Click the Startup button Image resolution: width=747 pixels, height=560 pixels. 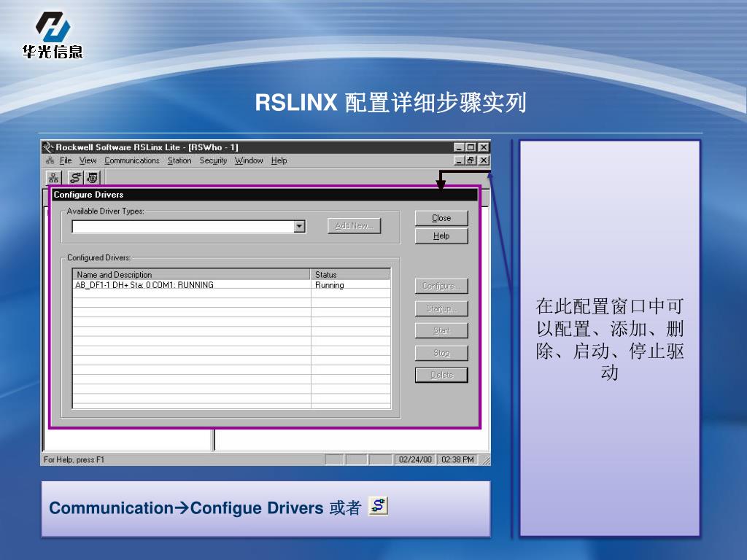coord(441,308)
